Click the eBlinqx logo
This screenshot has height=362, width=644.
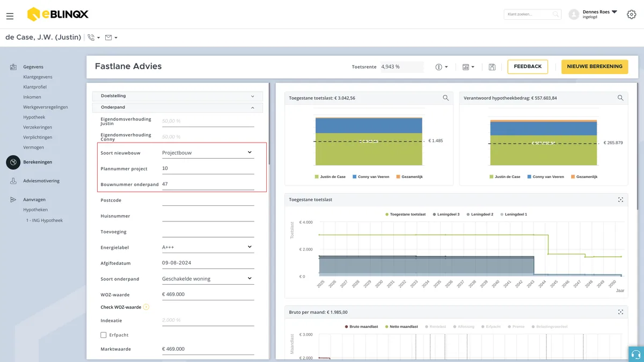[x=57, y=14]
